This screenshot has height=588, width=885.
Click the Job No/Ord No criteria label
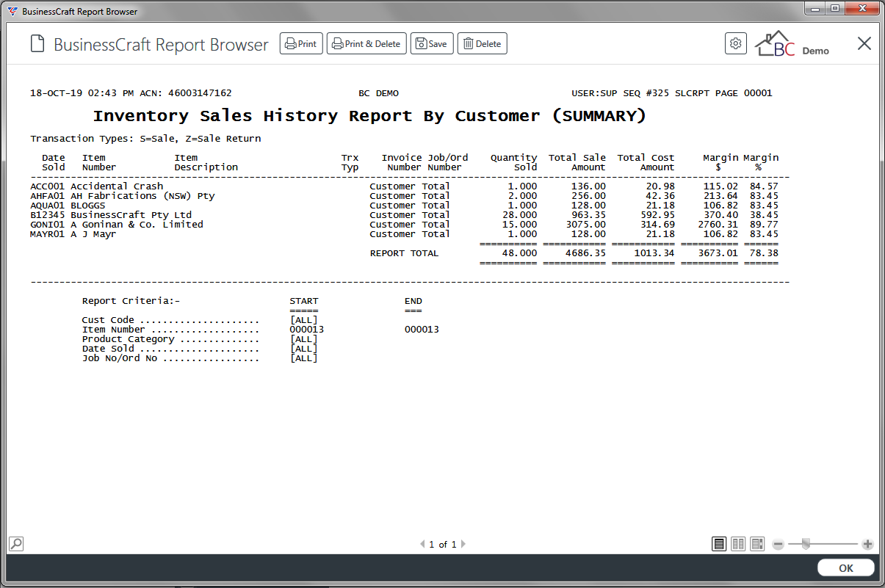click(x=119, y=358)
